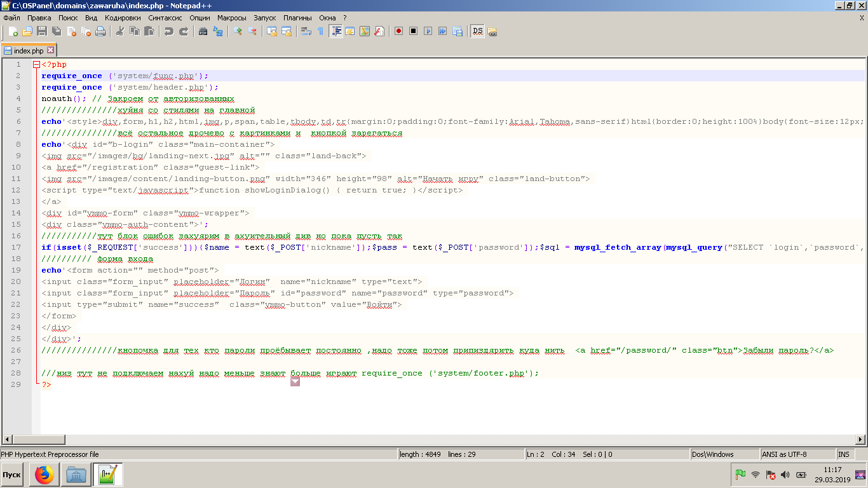Toggle Show All Characters pilcrow icon
868x488 pixels.
(320, 31)
